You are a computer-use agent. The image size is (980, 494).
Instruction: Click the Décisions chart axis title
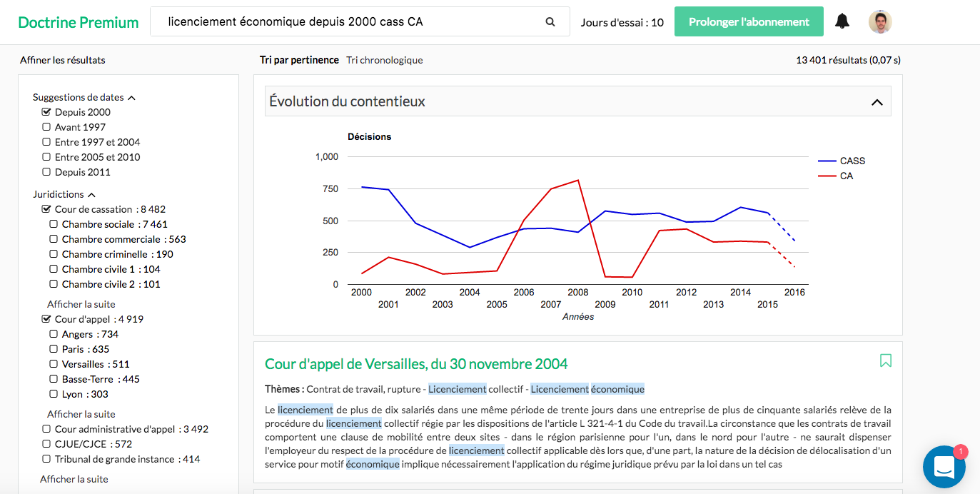[370, 136]
